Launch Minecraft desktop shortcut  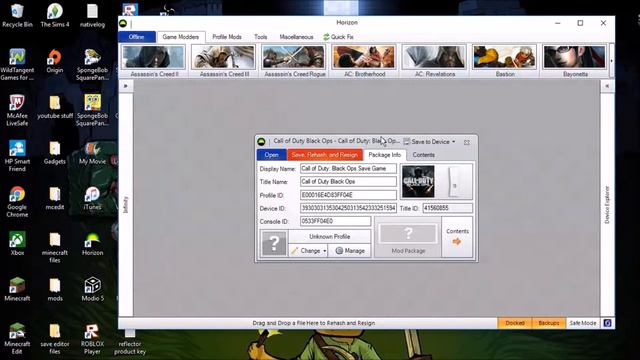[17, 290]
